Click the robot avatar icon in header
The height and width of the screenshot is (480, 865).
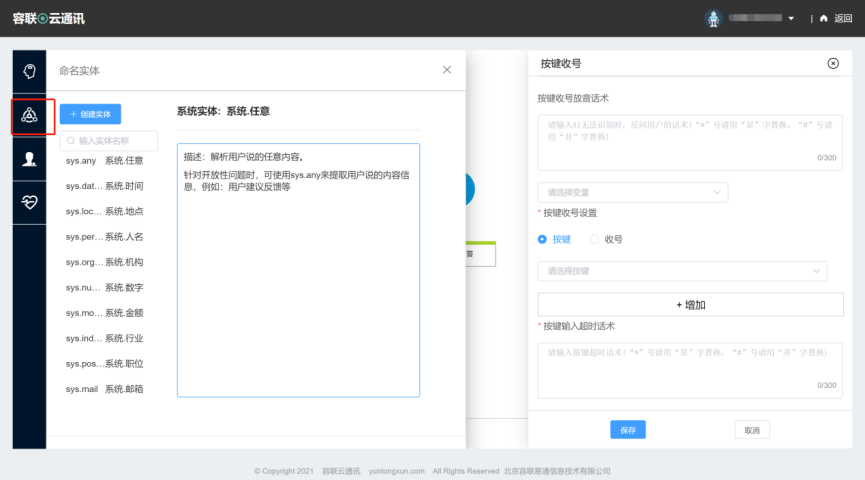pos(713,18)
